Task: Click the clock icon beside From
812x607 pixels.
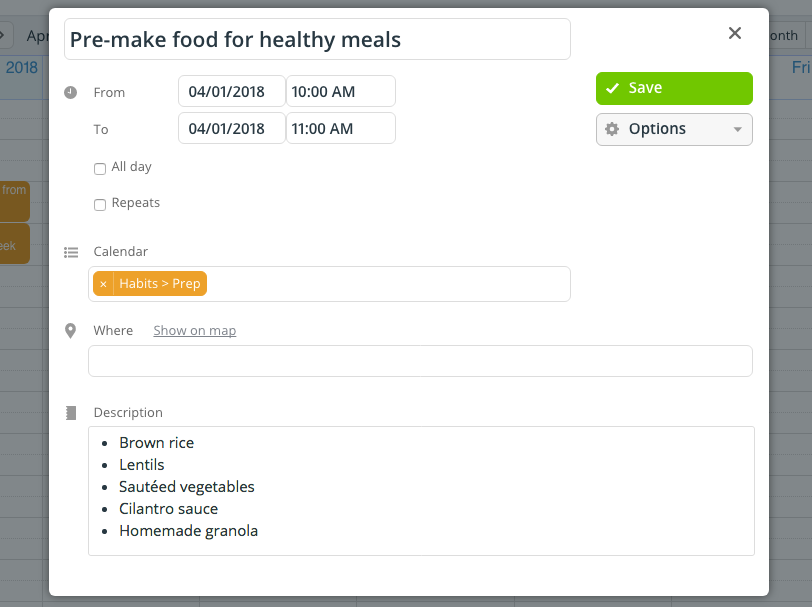Action: [70, 92]
